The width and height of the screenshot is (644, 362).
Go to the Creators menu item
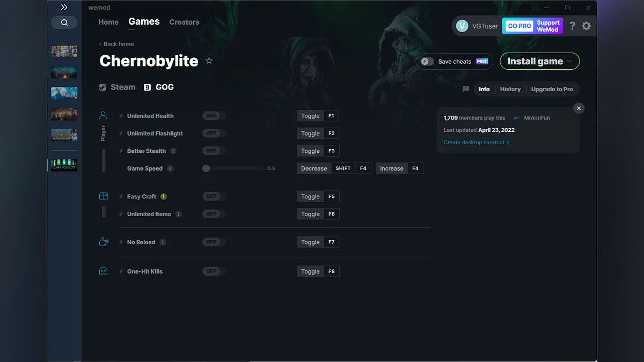click(184, 22)
